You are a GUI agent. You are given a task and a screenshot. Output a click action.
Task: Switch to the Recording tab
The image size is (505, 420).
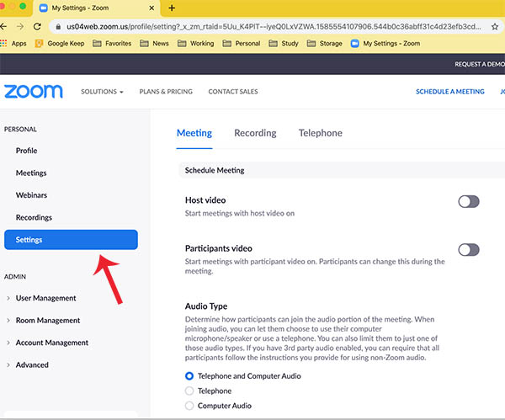pos(255,133)
